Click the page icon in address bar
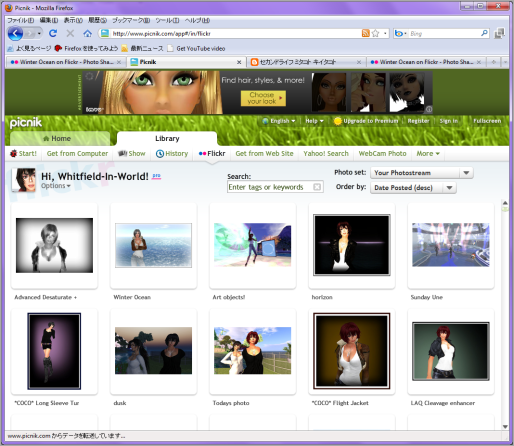 [105, 33]
